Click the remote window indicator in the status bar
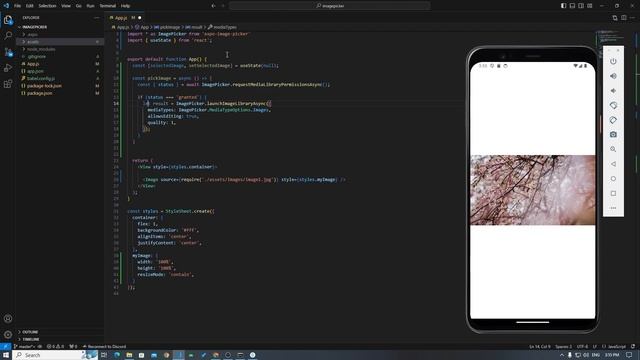 click(x=5, y=347)
